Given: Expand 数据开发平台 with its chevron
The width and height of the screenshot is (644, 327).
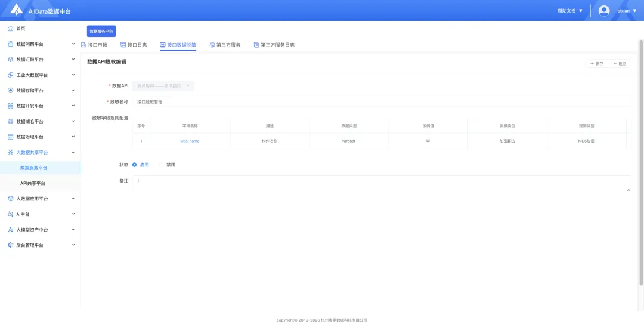Looking at the screenshot, I should (x=73, y=106).
